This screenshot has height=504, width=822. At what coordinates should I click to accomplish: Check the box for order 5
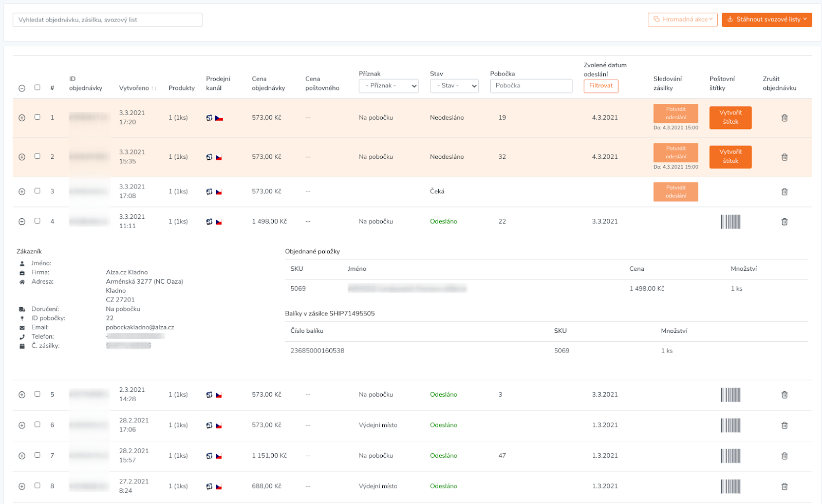[x=38, y=394]
